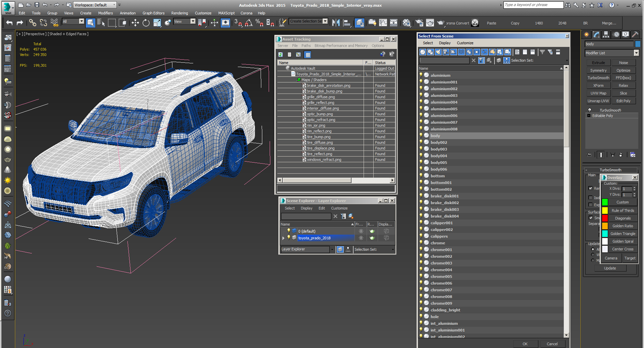The height and width of the screenshot is (348, 644).
Task: Expand the Editable Poly stack entry
Action: (589, 116)
